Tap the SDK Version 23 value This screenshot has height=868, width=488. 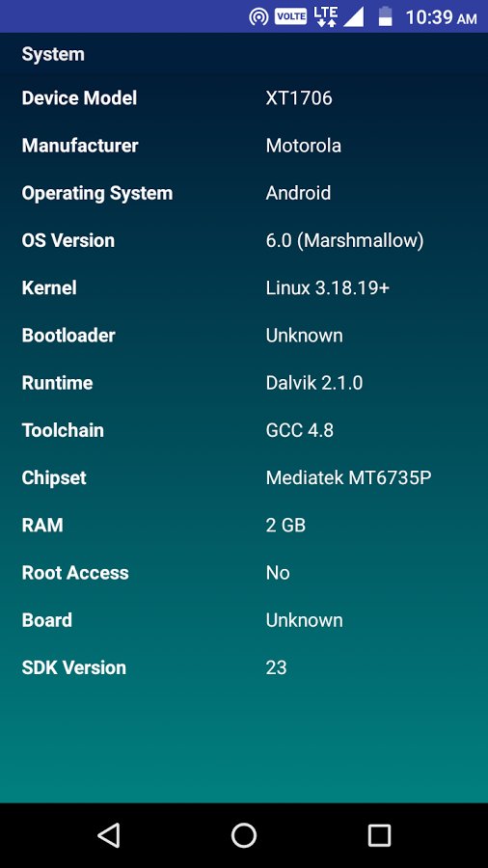276,667
